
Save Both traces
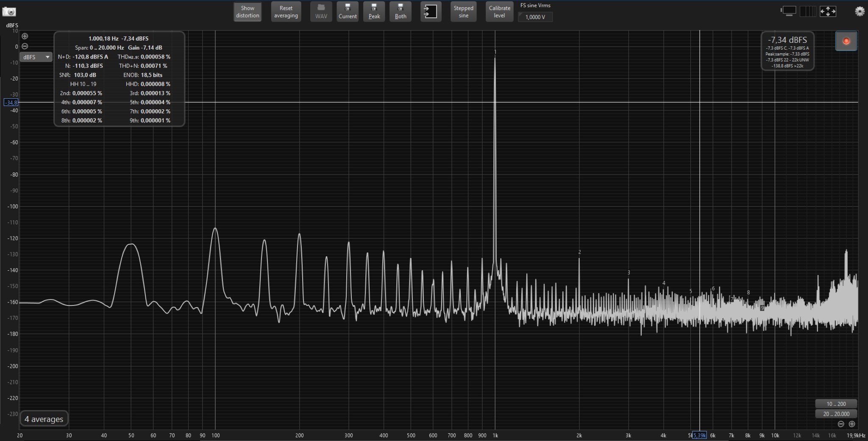(x=401, y=12)
